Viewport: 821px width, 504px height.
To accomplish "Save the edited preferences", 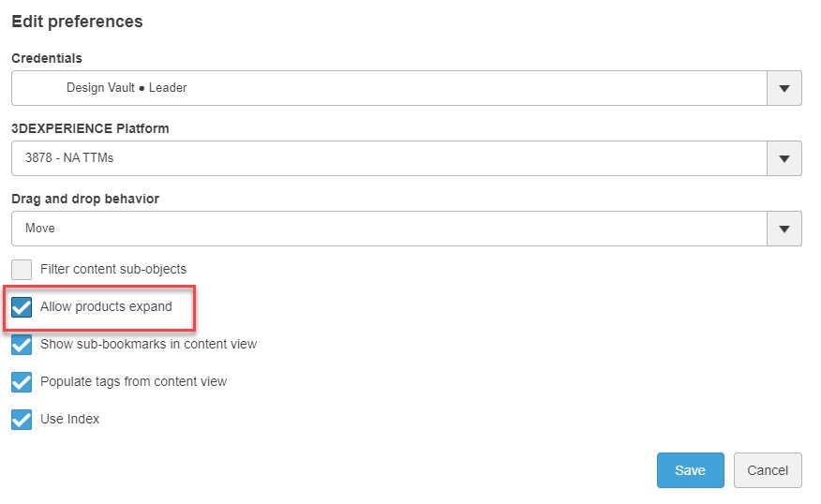I will (690, 470).
